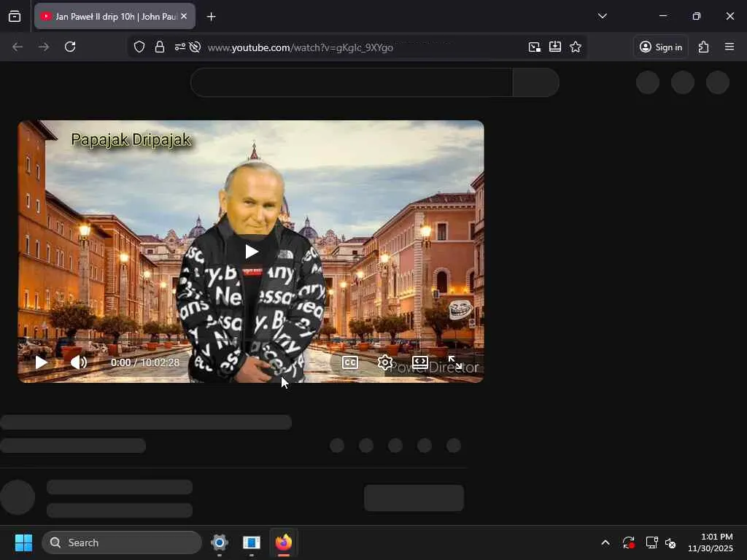This screenshot has height=560, width=747.
Task: Click the Firefox icon in taskbar
Action: tap(284, 542)
